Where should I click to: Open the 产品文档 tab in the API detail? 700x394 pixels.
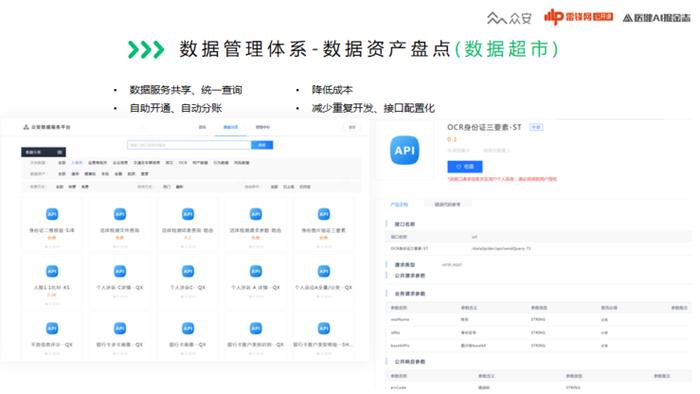[x=399, y=205]
